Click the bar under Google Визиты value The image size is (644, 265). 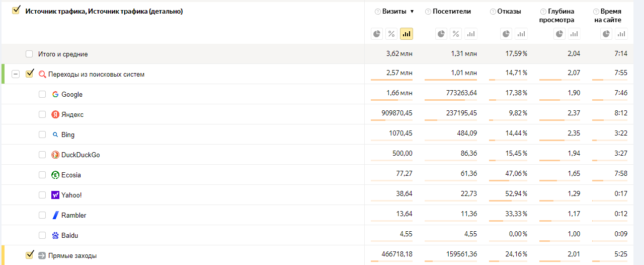pos(391,100)
